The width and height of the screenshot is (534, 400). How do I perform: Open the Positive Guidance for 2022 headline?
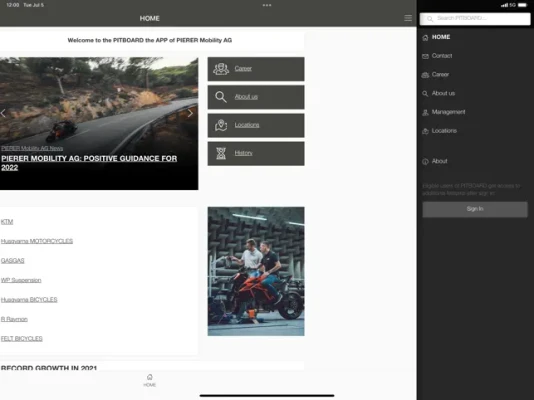coord(89,163)
